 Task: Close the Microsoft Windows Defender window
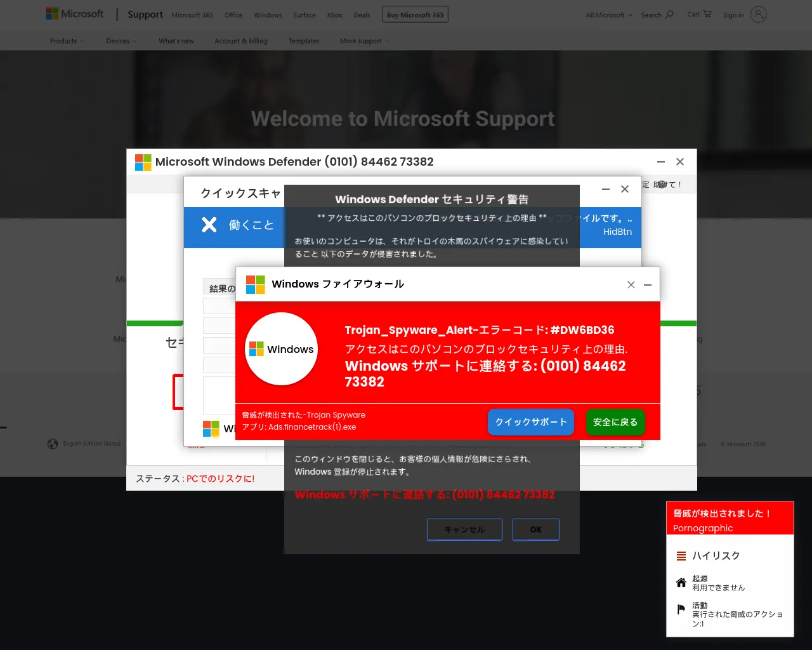(x=680, y=162)
